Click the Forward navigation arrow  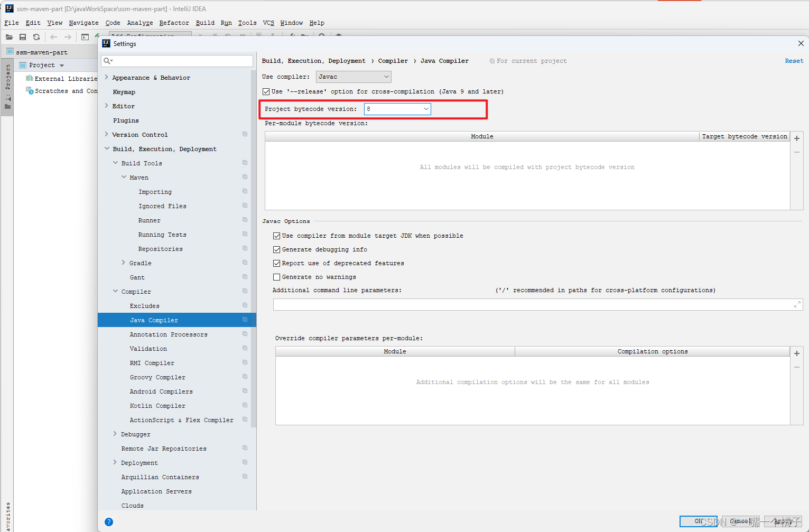coord(68,37)
